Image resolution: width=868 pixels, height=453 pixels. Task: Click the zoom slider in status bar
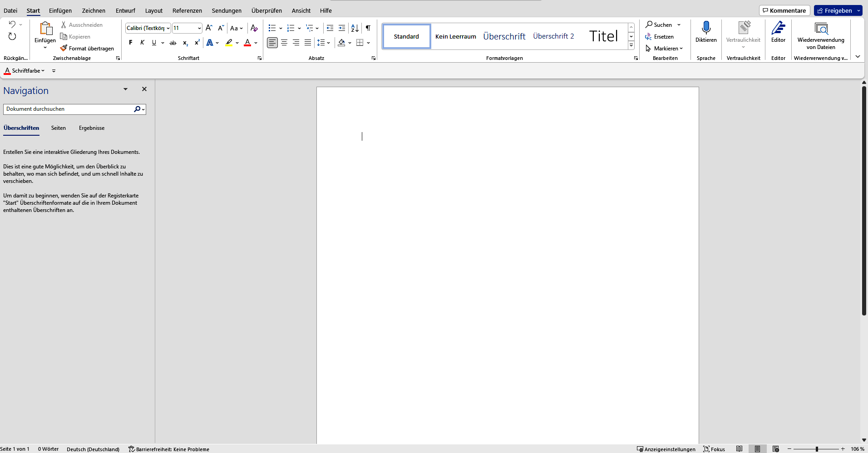point(817,449)
